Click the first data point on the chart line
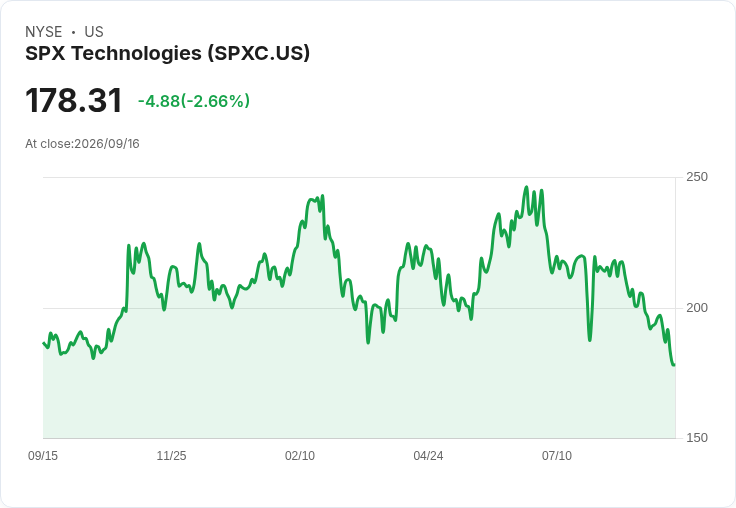This screenshot has width=736, height=508. [x=44, y=343]
